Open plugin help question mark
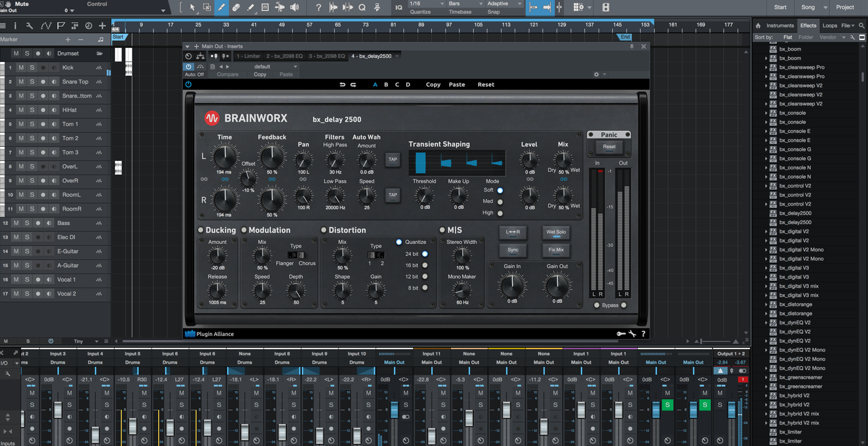Viewport: 868px width, 446px height. pos(643,334)
